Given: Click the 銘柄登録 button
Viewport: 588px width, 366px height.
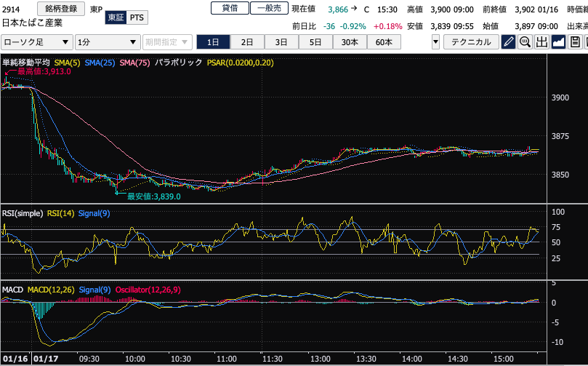Looking at the screenshot, I should pos(60,8).
